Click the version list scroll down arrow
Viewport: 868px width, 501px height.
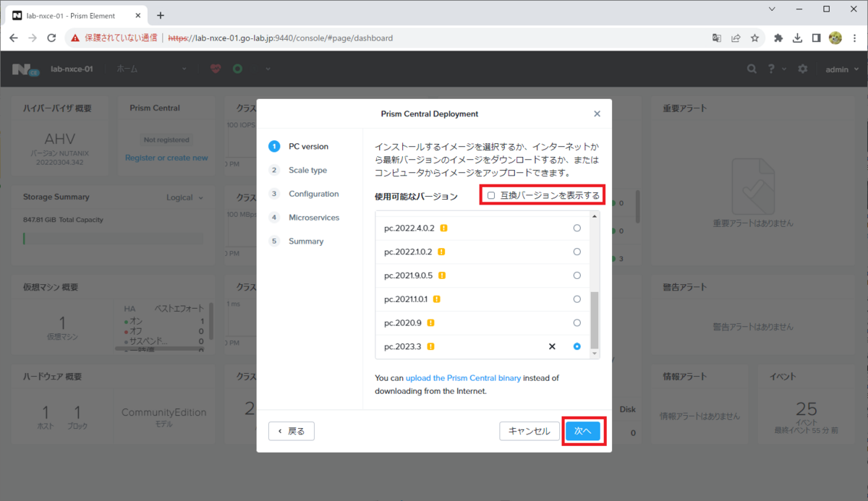(595, 354)
